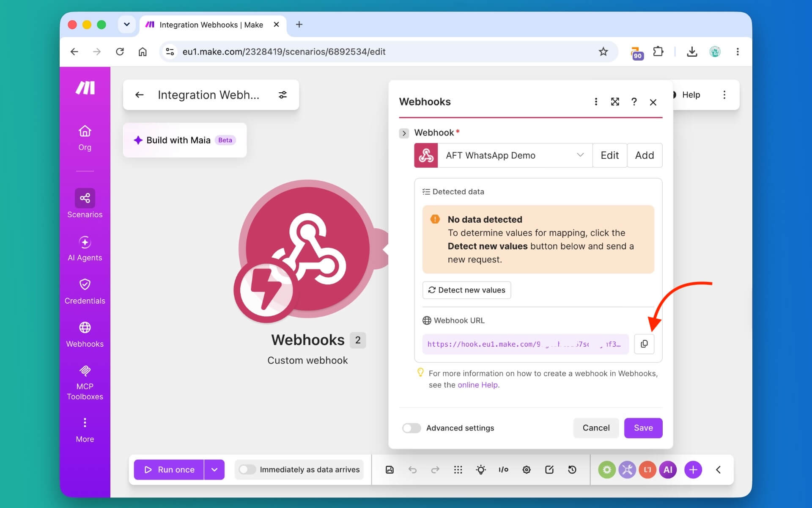Open scenario notes icon
The height and width of the screenshot is (508, 812).
[549, 469]
